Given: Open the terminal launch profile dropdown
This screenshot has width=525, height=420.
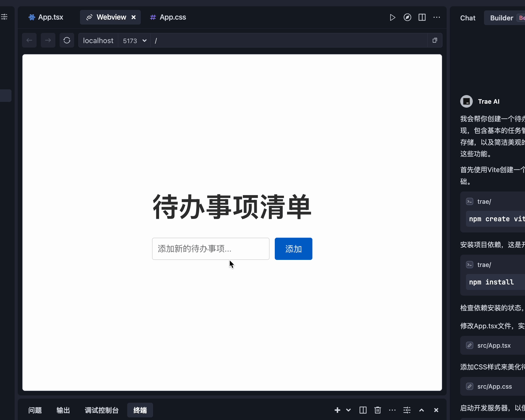Looking at the screenshot, I should coord(348,410).
